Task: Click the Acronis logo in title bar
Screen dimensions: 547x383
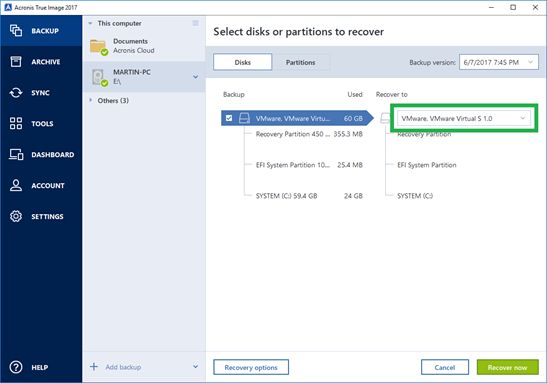Action: (x=8, y=7)
